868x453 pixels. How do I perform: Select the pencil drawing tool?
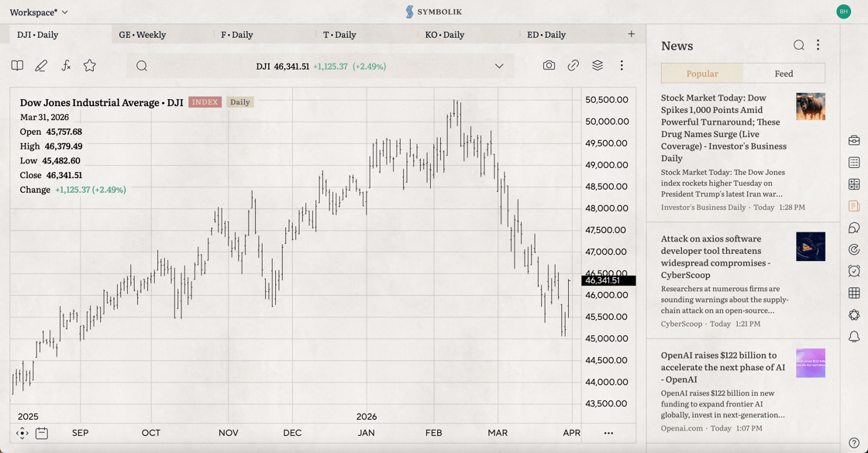41,66
